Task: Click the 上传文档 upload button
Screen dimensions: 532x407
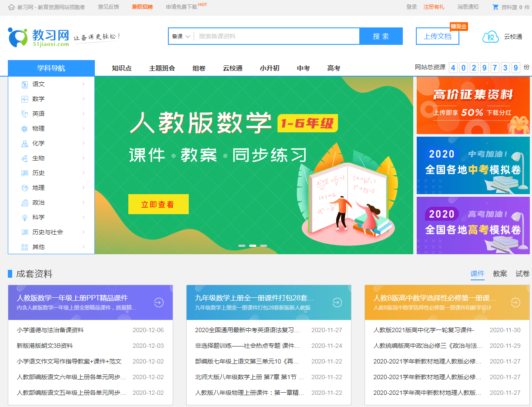Action: 437,37
